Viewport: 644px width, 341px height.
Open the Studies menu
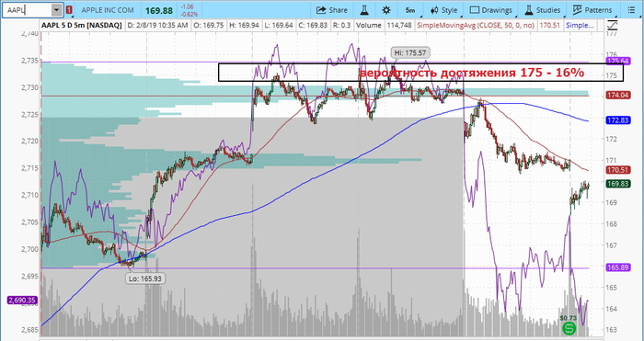(543, 10)
